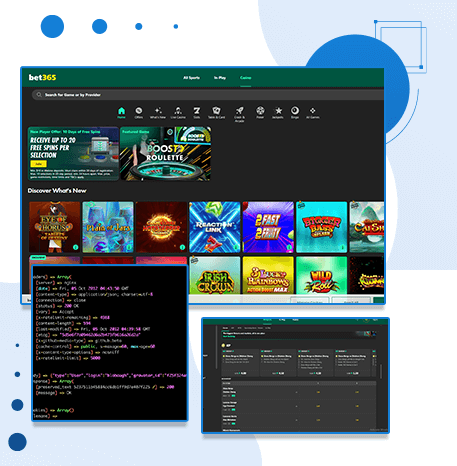This screenshot has width=457, height=466.
Task: Click the bet365 logo
Action: 42,77
